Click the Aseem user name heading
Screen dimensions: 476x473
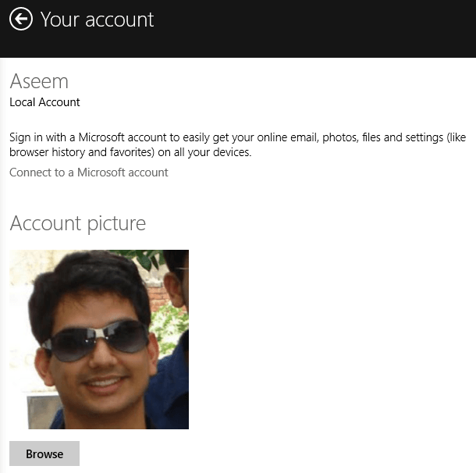(39, 81)
